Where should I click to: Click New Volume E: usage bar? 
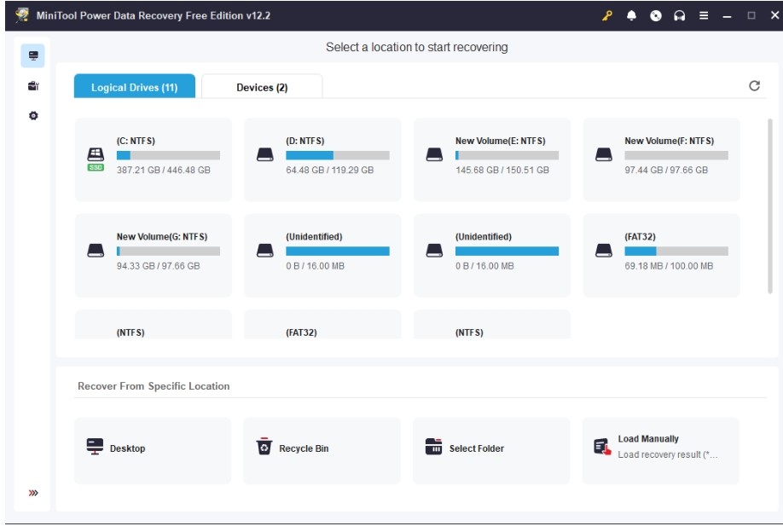coord(507,156)
